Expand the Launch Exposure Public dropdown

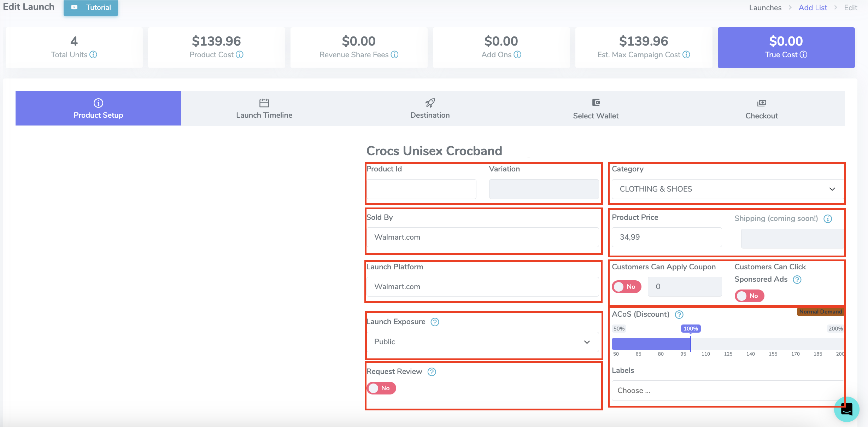pos(482,342)
